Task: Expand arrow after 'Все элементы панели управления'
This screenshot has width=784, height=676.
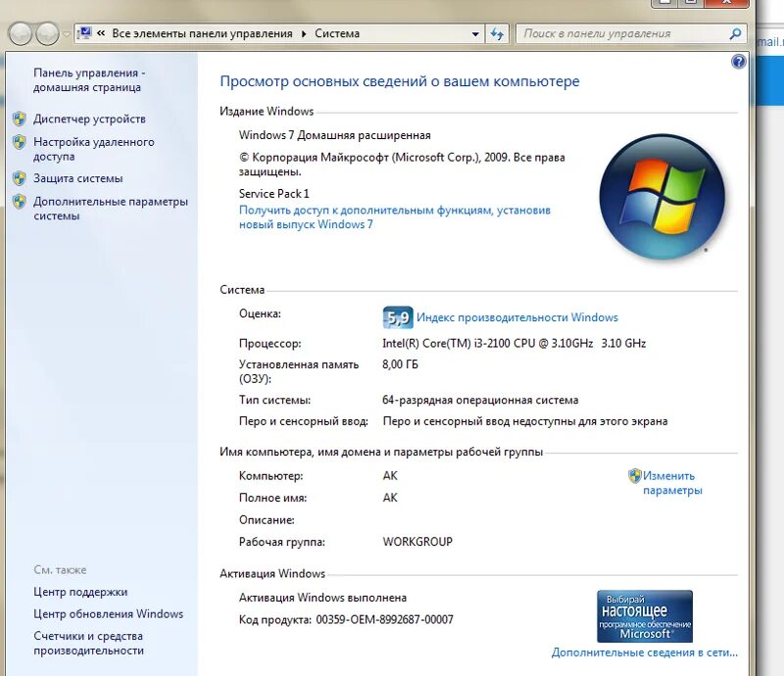Action: [x=304, y=33]
